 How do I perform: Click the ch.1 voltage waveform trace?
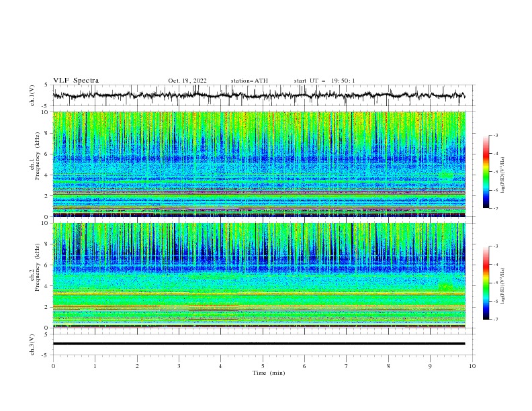pos(259,95)
